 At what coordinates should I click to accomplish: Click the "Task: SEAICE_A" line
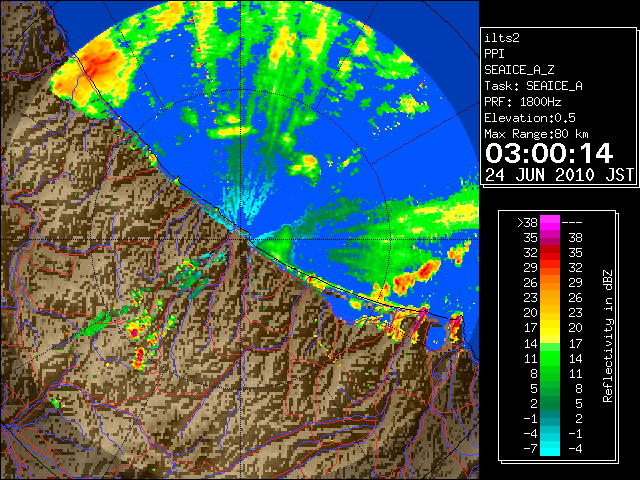pyautogui.click(x=533, y=86)
